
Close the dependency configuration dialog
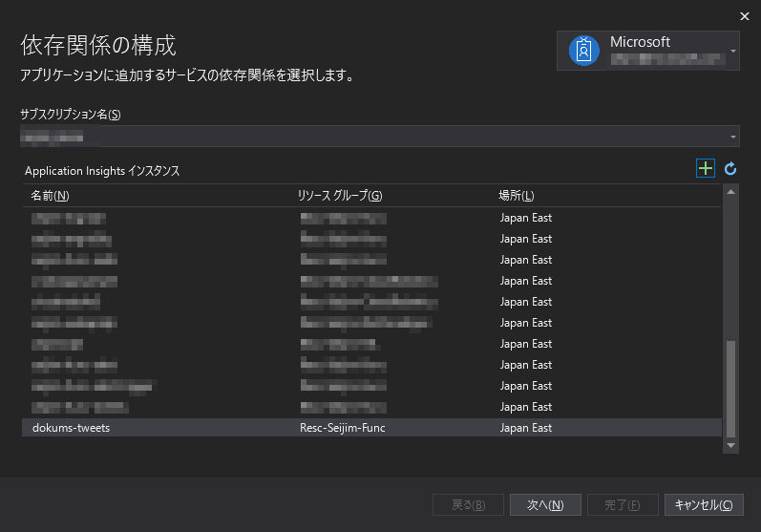745,16
